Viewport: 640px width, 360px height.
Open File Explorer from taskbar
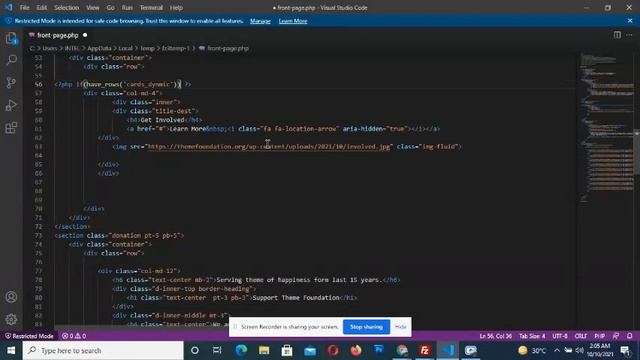point(264,350)
